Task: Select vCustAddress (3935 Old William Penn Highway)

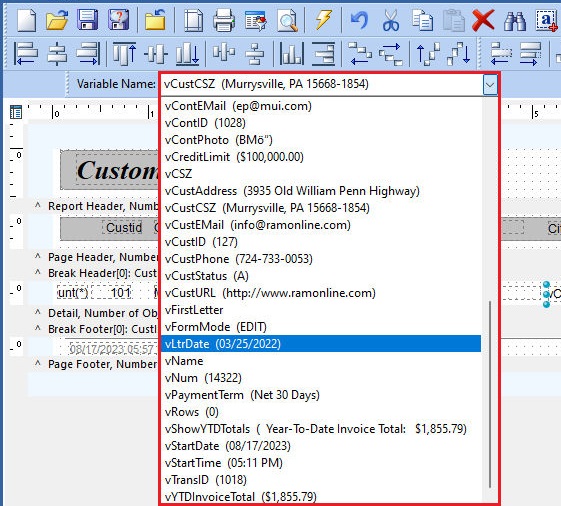Action: 321,191
